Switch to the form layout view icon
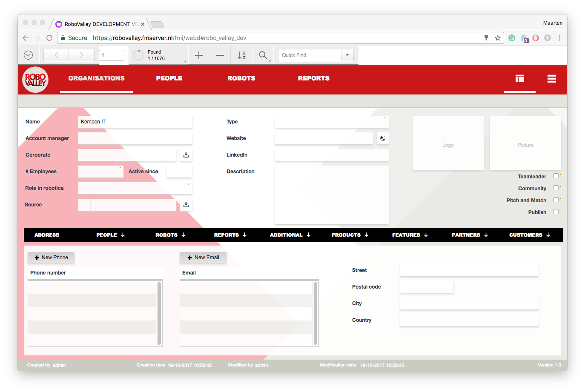The height and width of the screenshot is (392, 585). [520, 78]
